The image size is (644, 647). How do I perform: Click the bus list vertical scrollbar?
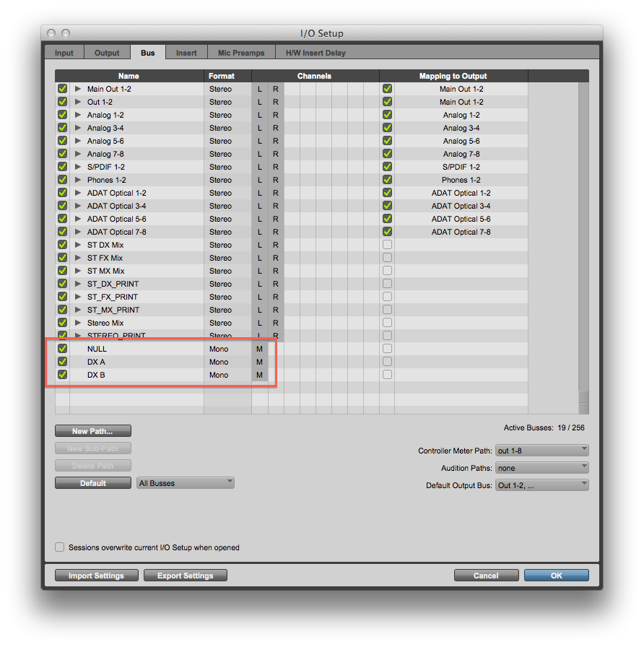pos(583,238)
